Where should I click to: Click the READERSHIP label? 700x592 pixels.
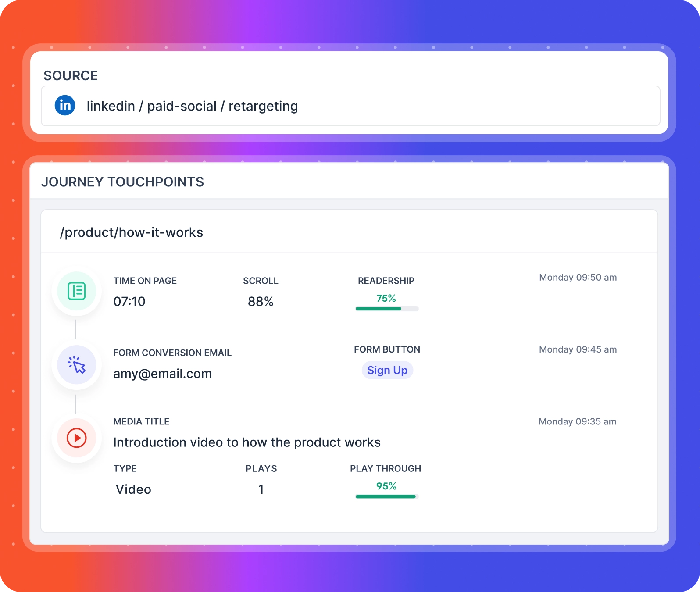[x=386, y=281]
